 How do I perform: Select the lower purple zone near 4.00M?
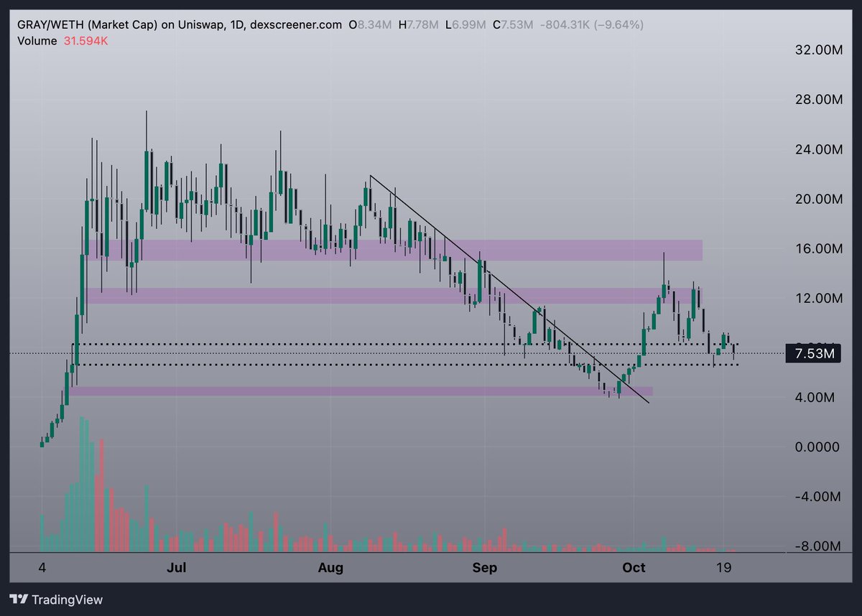coord(361,391)
